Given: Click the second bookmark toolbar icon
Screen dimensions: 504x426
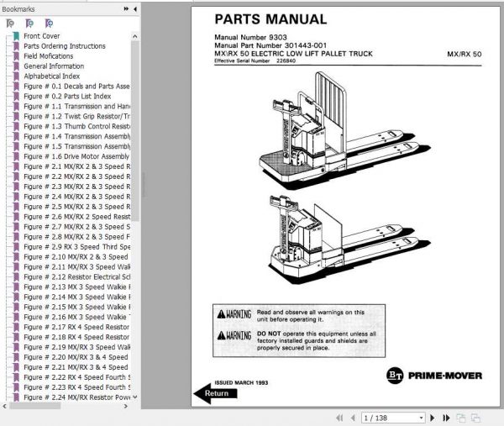Looking at the screenshot, I should (x=29, y=24).
